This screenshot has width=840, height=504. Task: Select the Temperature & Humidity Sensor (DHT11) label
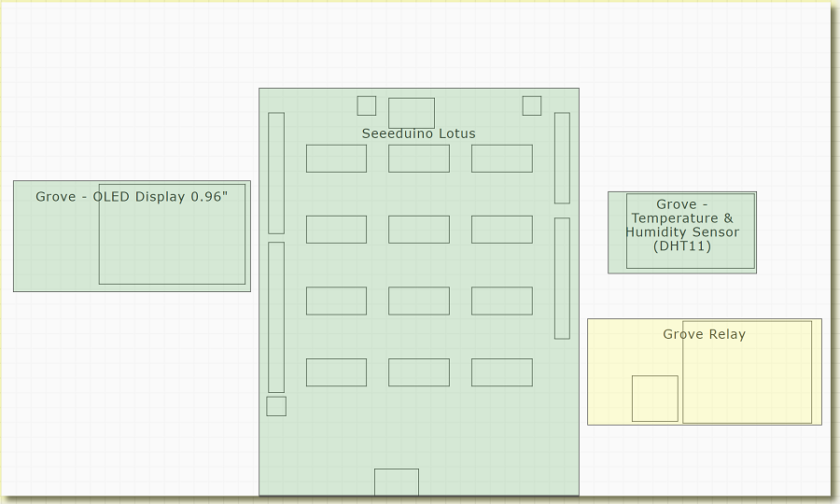(x=682, y=225)
